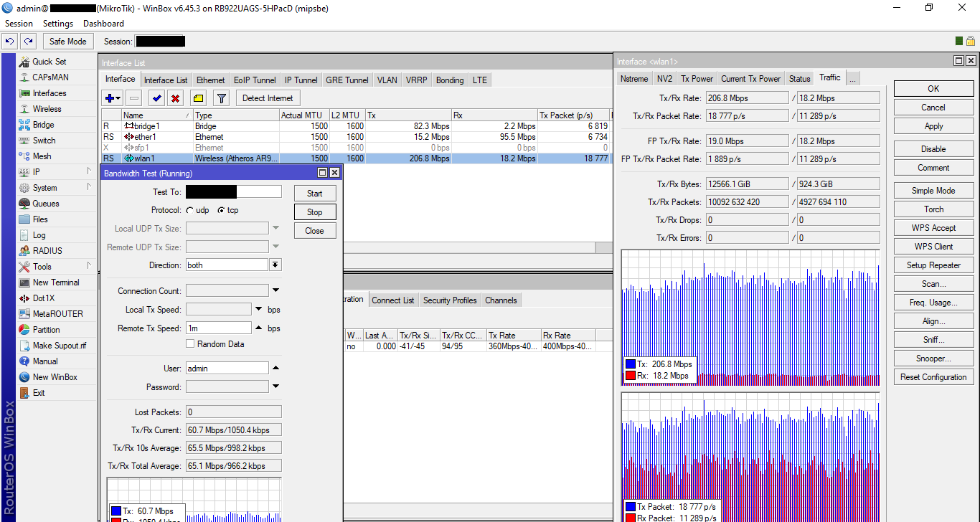
Task: Open Interfaces in the sidebar
Action: click(49, 93)
